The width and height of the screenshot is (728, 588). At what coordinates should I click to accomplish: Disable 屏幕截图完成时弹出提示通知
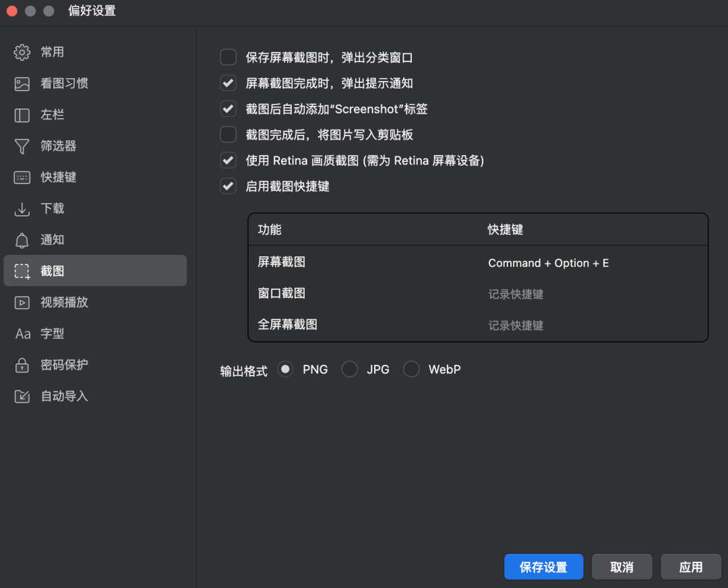point(228,83)
